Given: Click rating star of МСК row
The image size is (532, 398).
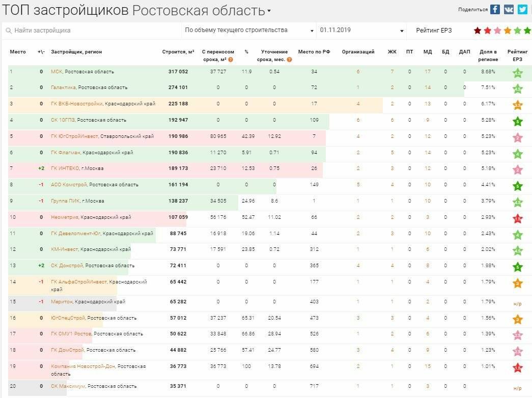Looking at the screenshot, I should click(517, 73).
